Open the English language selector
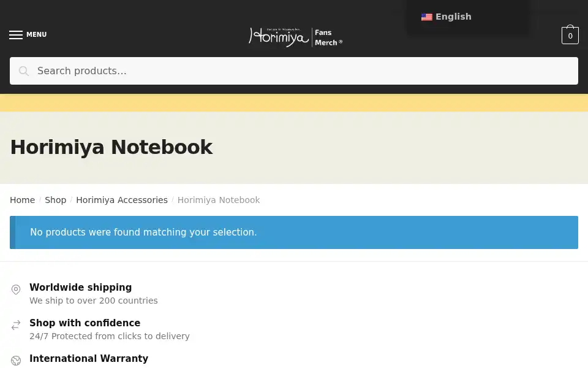The image size is (588, 368). (447, 17)
